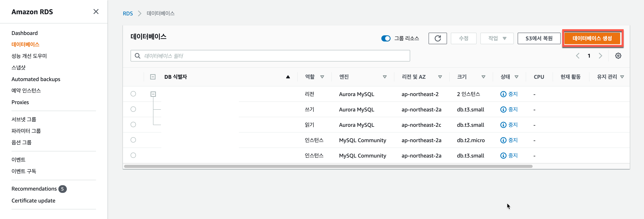Viewport: 644px width, 219px height.
Task: Click the 데이터베이스 생성 button
Action: click(592, 38)
